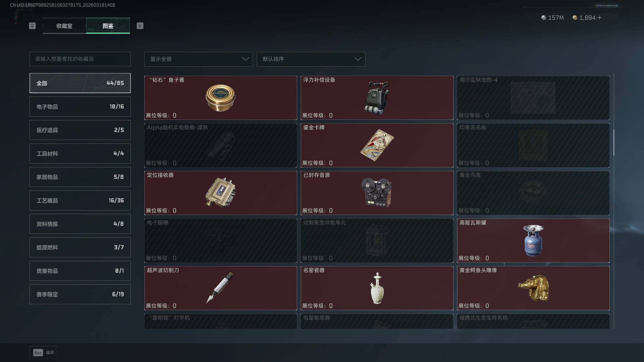This screenshot has width=644, height=362.
Task: Click the Esc 返回 button
Action: pos(44,353)
